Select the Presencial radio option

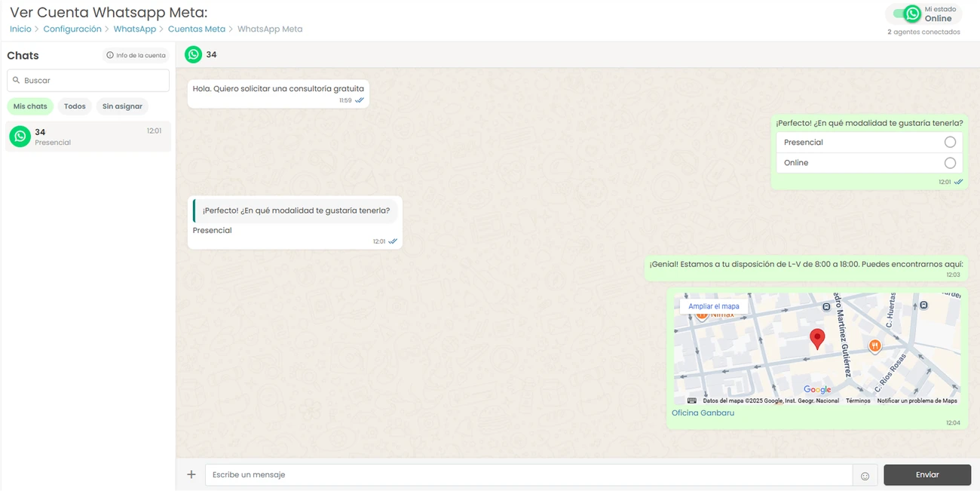(950, 143)
